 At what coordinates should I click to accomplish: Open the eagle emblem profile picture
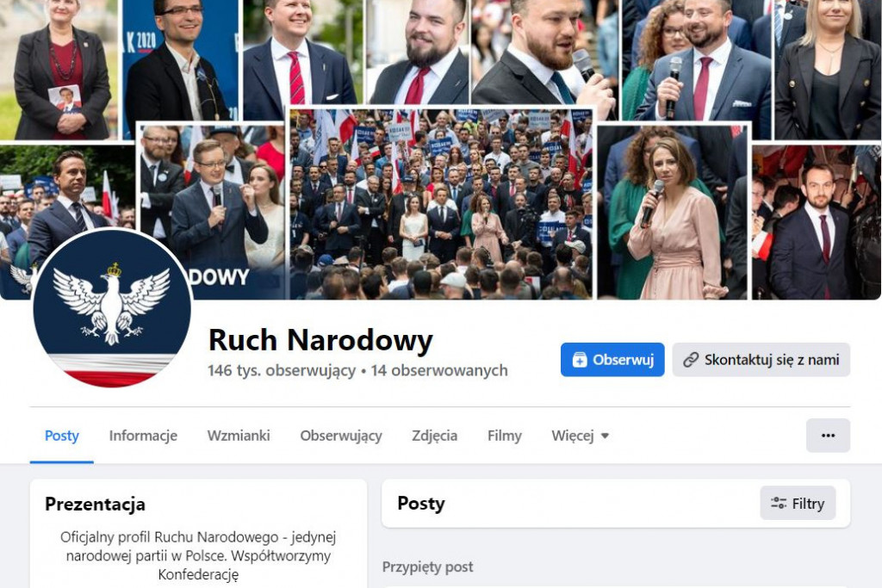point(112,308)
